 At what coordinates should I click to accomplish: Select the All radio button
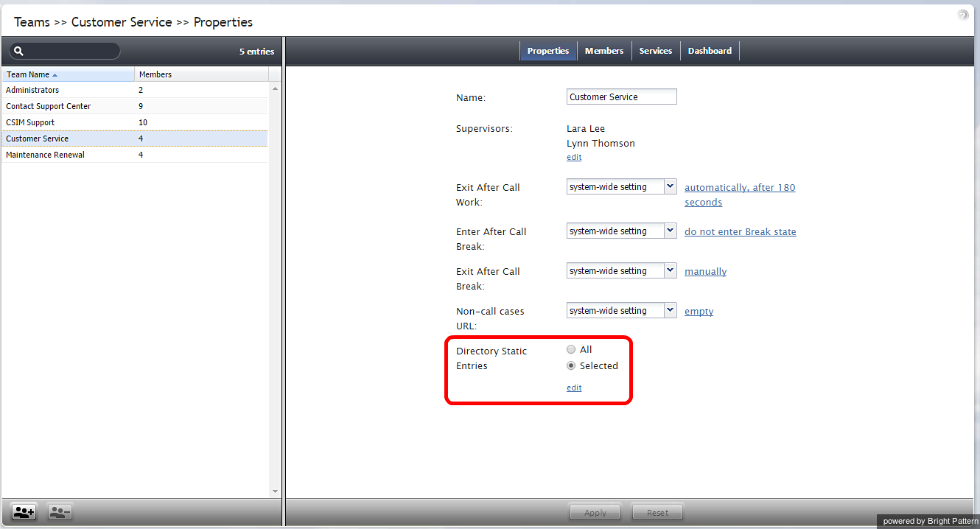[x=571, y=350]
